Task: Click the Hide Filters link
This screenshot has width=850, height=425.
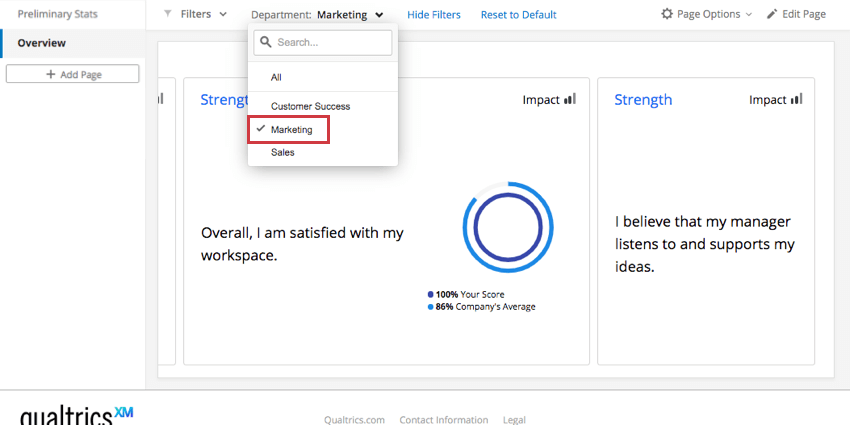Action: click(434, 15)
